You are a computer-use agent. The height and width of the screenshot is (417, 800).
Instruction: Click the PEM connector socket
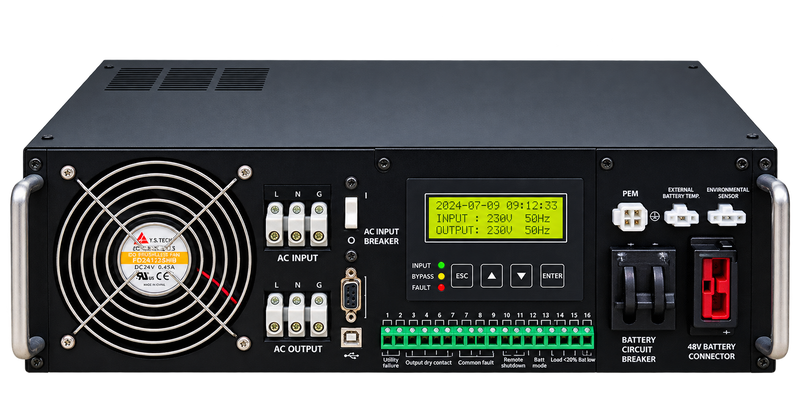(x=631, y=217)
